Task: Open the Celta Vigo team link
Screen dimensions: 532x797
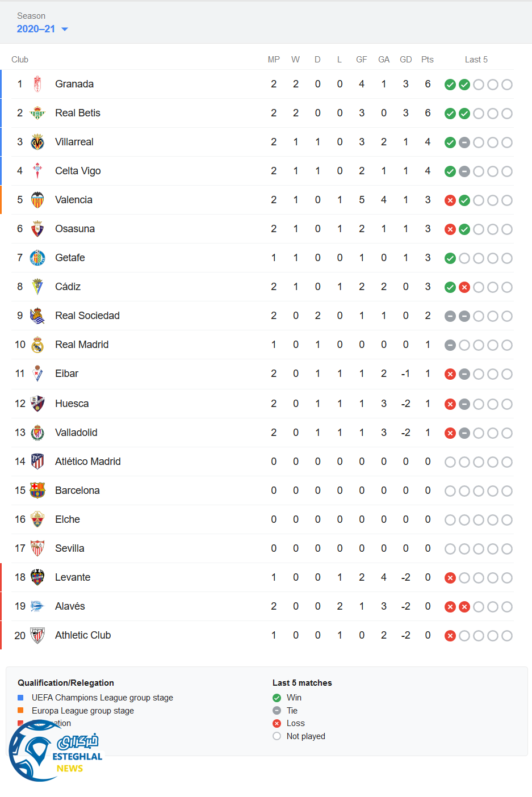Action: point(78,171)
